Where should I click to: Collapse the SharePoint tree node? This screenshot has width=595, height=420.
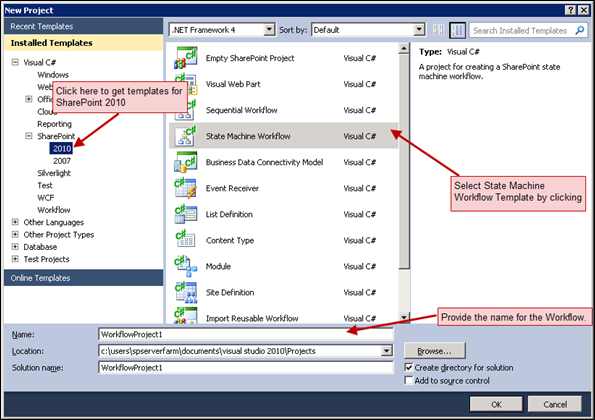tap(29, 136)
